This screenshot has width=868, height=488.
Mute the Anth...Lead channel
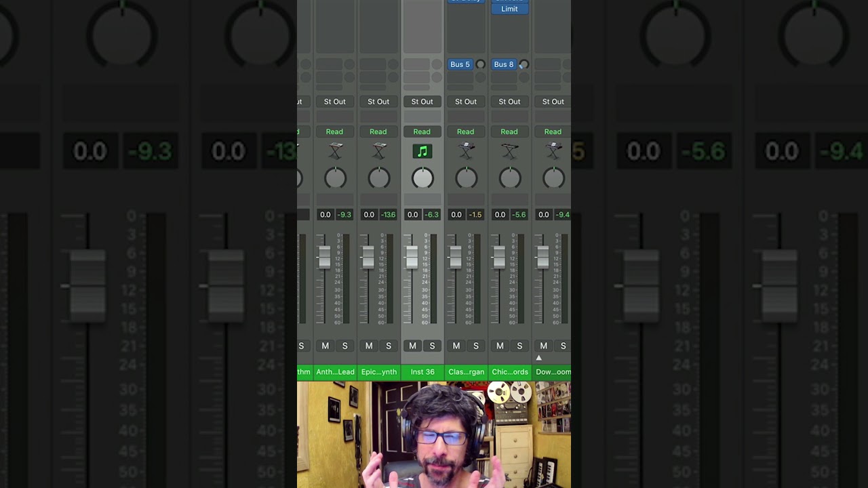[325, 346]
